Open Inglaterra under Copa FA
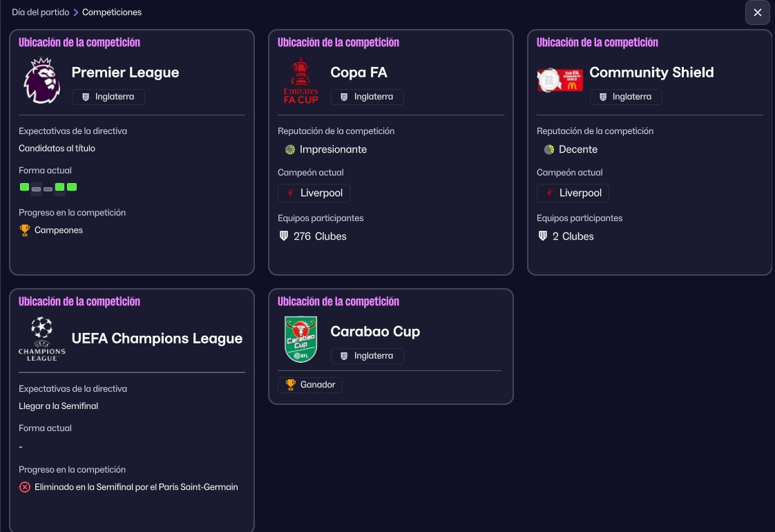The height and width of the screenshot is (532, 775). (x=367, y=97)
